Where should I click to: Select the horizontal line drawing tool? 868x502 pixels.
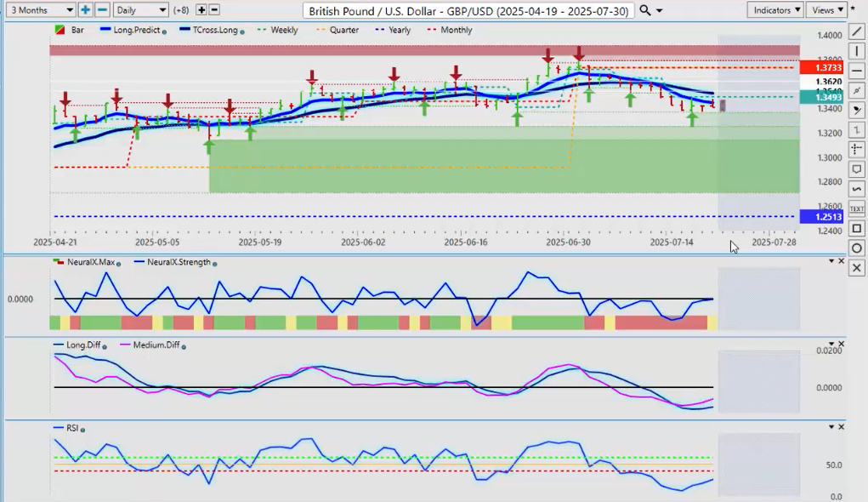(x=857, y=71)
